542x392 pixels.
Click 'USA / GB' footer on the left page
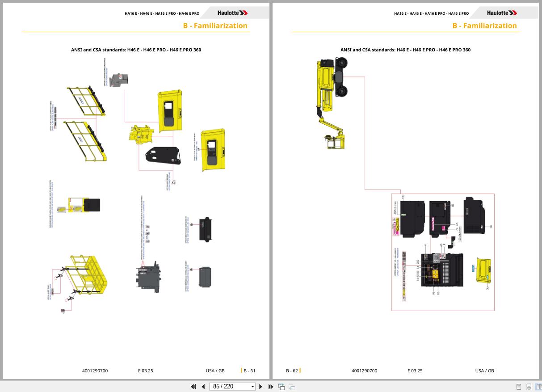(215, 371)
